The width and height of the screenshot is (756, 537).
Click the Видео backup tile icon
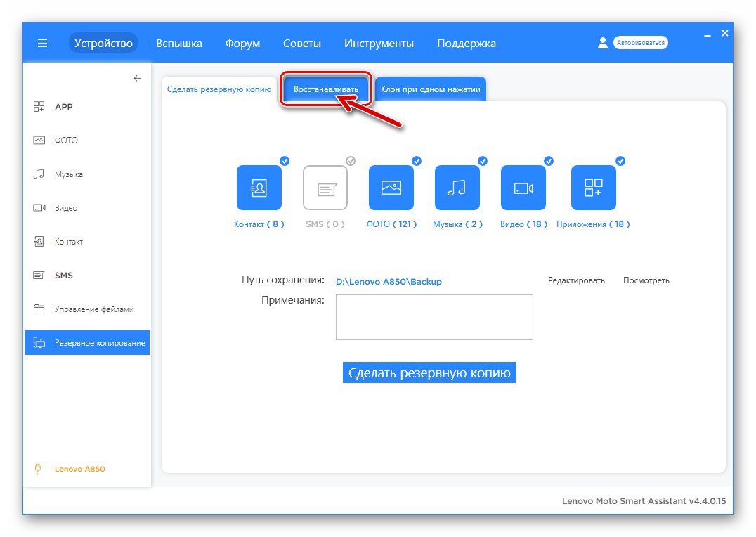(523, 188)
